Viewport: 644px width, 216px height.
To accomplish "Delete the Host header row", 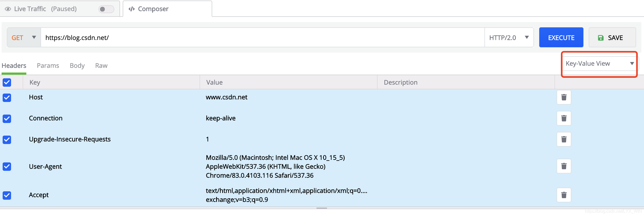I will (564, 97).
